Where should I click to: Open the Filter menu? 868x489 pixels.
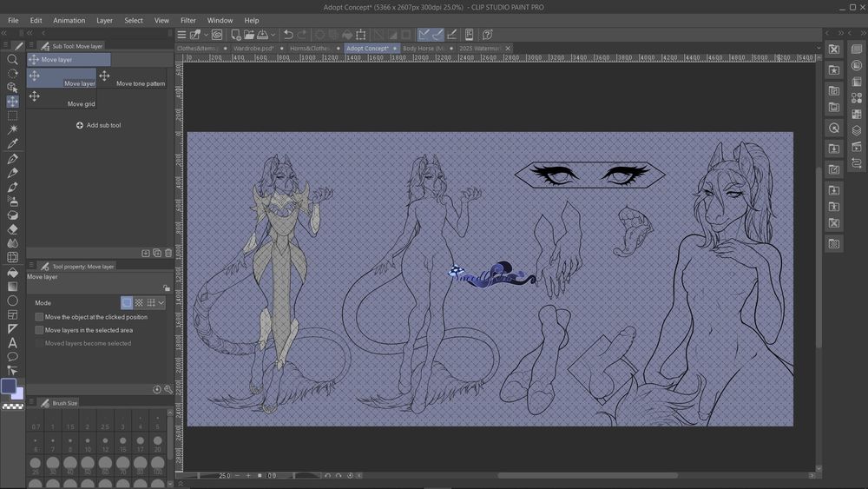tap(188, 20)
